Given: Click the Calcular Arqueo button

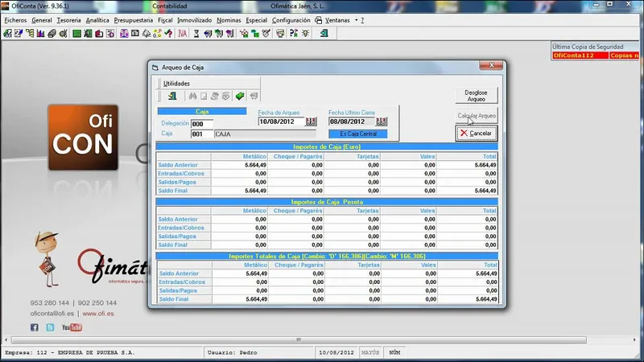Looking at the screenshot, I should [x=477, y=116].
